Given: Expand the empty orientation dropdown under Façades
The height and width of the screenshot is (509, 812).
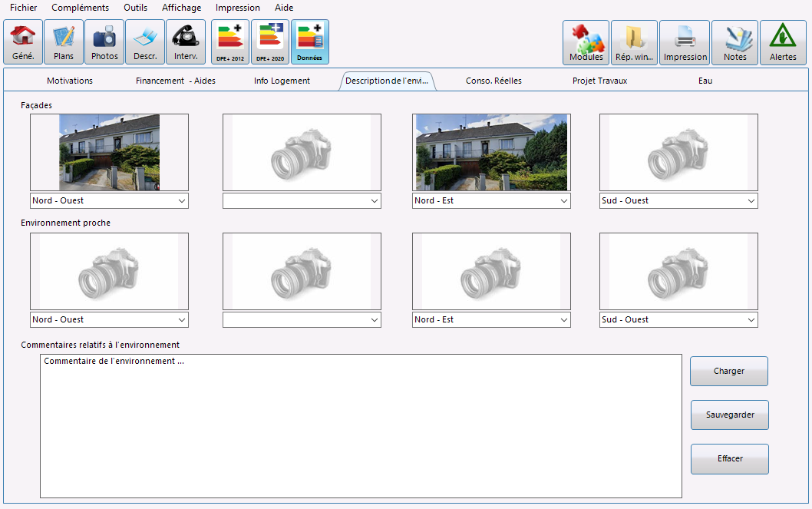Looking at the screenshot, I should click(302, 201).
